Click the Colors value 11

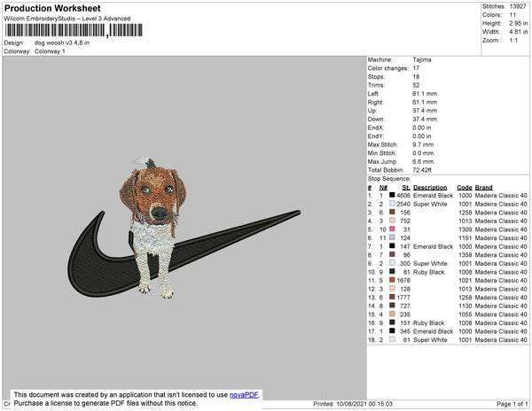pyautogui.click(x=512, y=15)
